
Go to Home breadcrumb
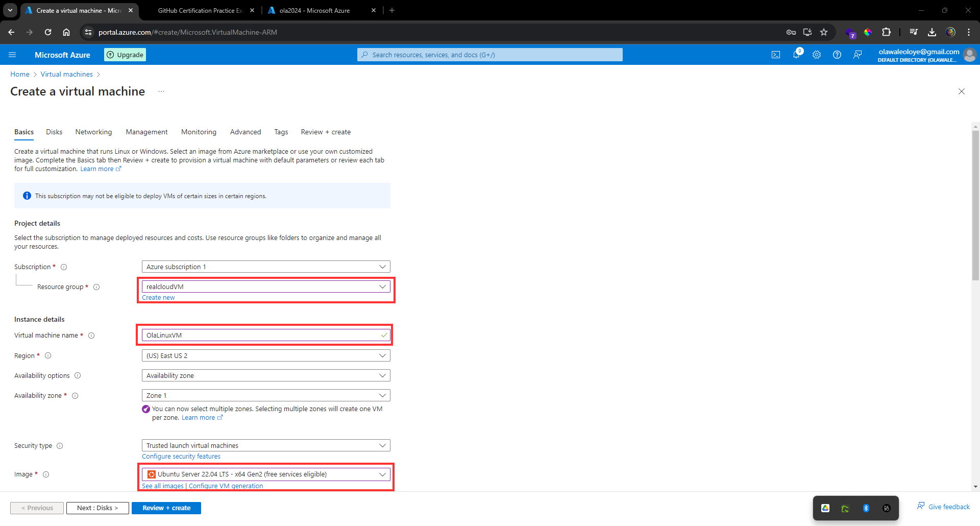pos(20,74)
